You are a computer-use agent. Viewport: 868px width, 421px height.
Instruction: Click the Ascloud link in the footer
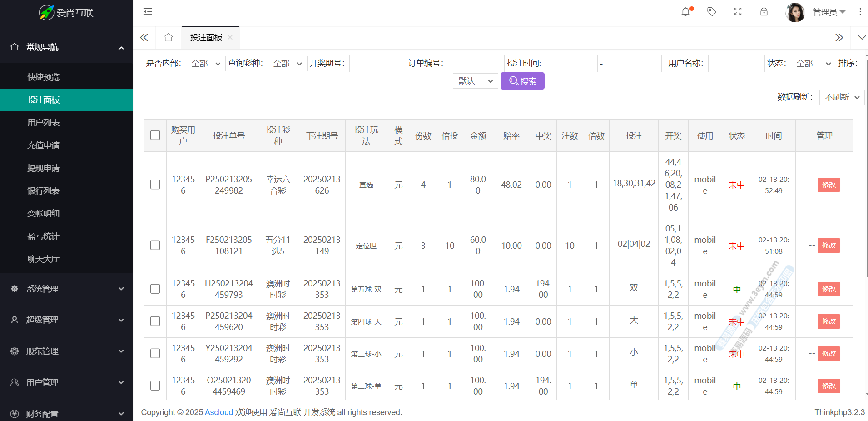218,412
